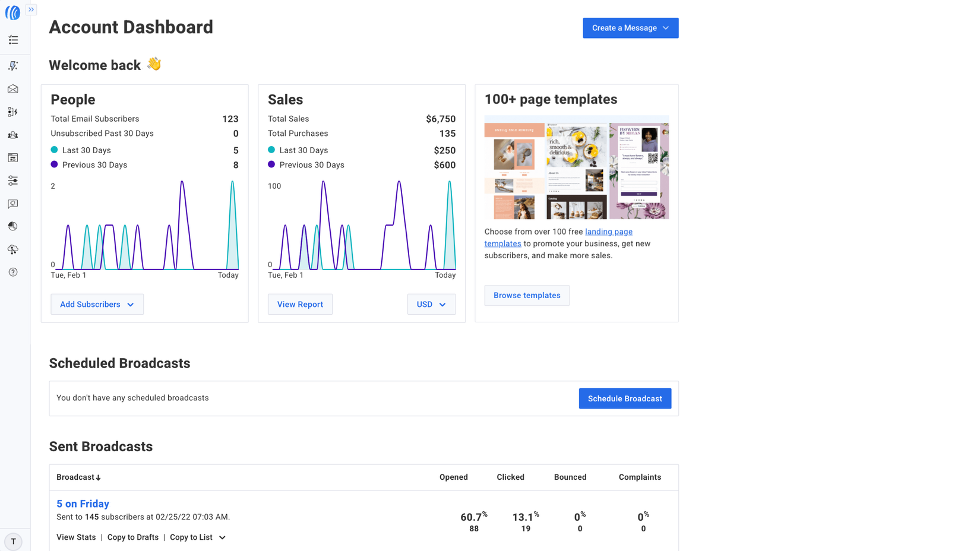This screenshot has width=980, height=551.
Task: Click Copy to Drafts link
Action: click(x=133, y=537)
